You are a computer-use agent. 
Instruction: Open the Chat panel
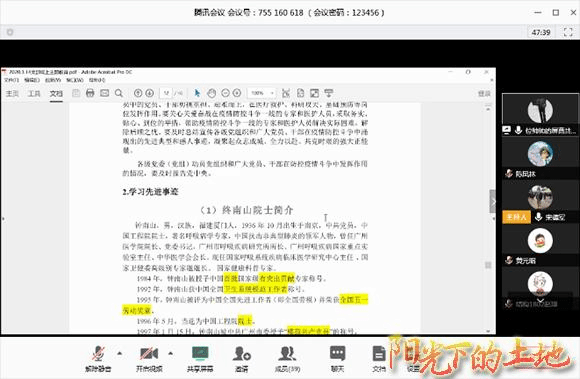point(337,359)
